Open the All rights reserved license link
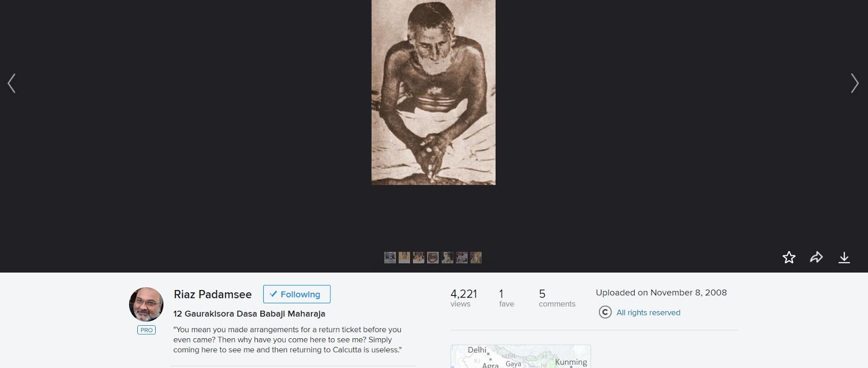The height and width of the screenshot is (368, 868). click(x=648, y=312)
